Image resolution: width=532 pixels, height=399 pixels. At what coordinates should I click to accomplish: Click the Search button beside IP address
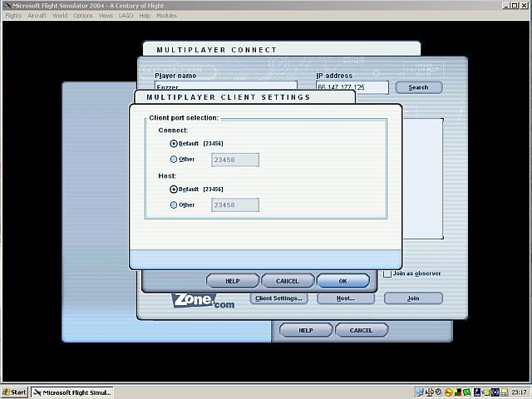(418, 87)
